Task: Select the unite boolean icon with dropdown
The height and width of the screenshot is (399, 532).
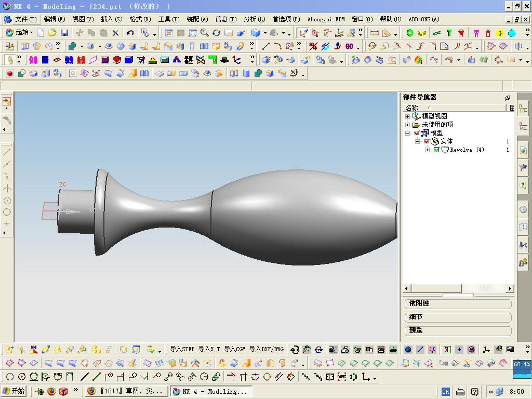Action: click(72, 46)
